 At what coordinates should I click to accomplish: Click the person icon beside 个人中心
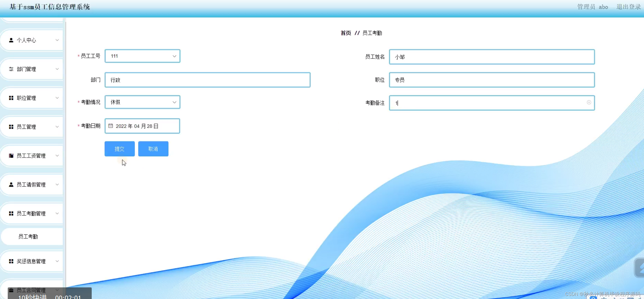click(11, 40)
